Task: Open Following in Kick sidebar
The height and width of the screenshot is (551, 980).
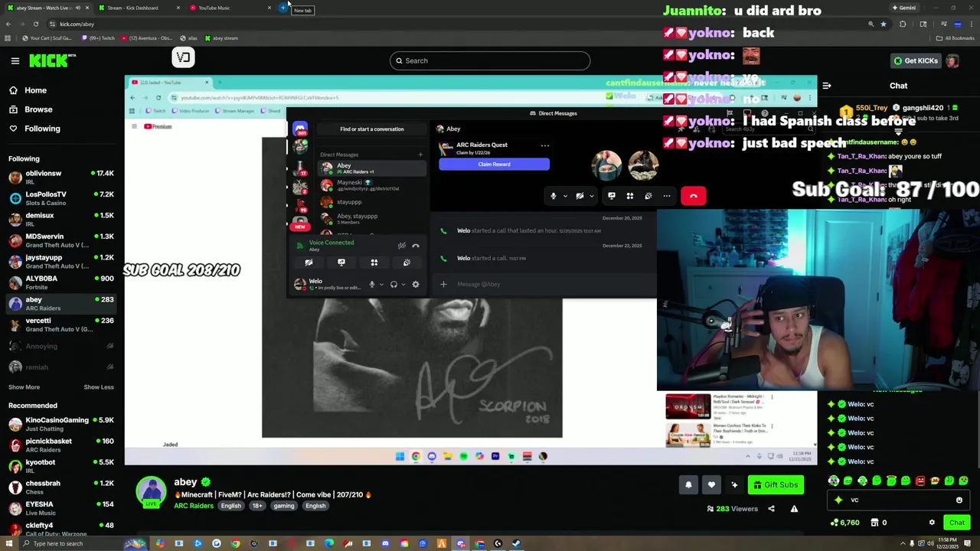Action: click(x=42, y=129)
